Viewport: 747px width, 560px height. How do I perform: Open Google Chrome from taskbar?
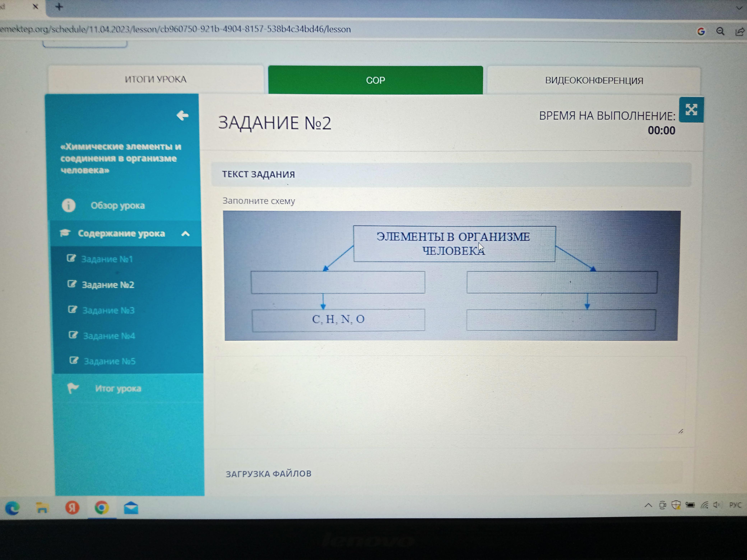tap(102, 507)
